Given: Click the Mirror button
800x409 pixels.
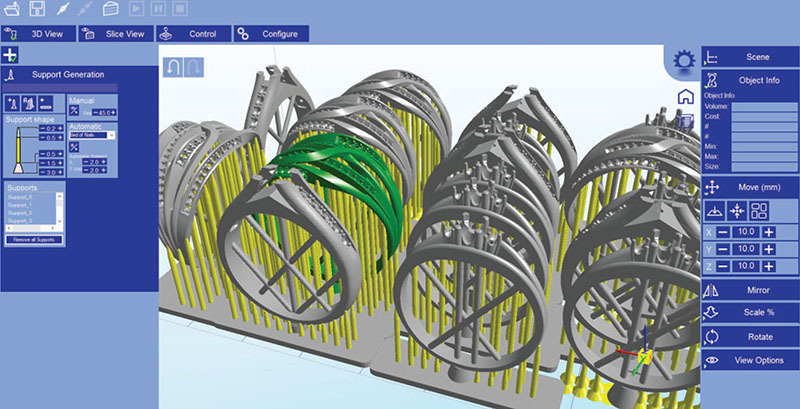Looking at the screenshot, I should [750, 290].
